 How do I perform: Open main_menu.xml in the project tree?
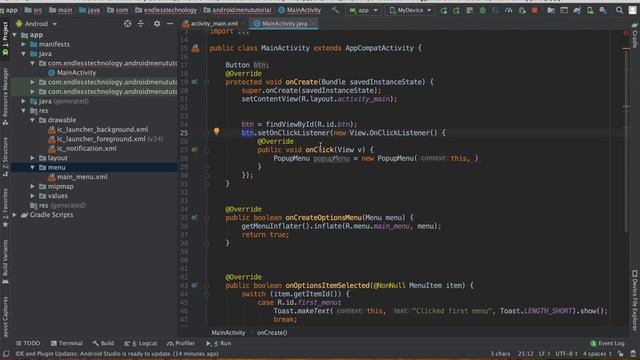click(x=78, y=177)
